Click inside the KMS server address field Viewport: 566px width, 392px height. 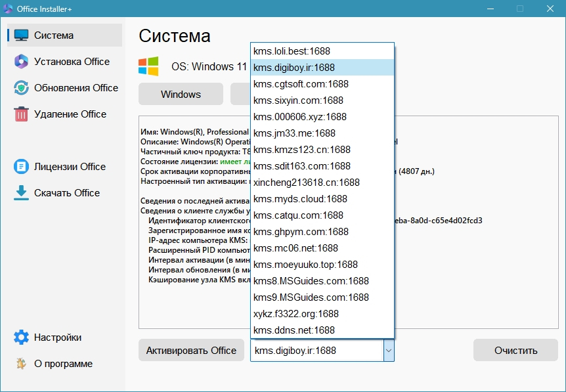317,350
